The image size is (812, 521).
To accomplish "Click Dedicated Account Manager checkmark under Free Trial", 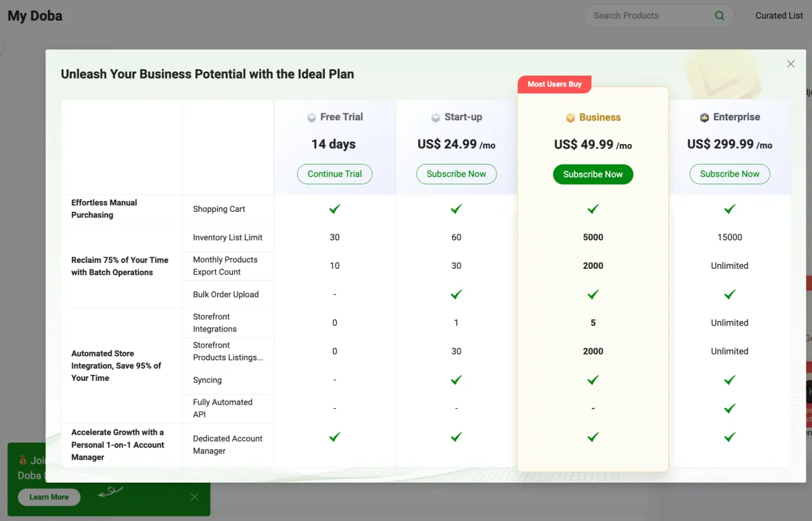I will [x=335, y=437].
